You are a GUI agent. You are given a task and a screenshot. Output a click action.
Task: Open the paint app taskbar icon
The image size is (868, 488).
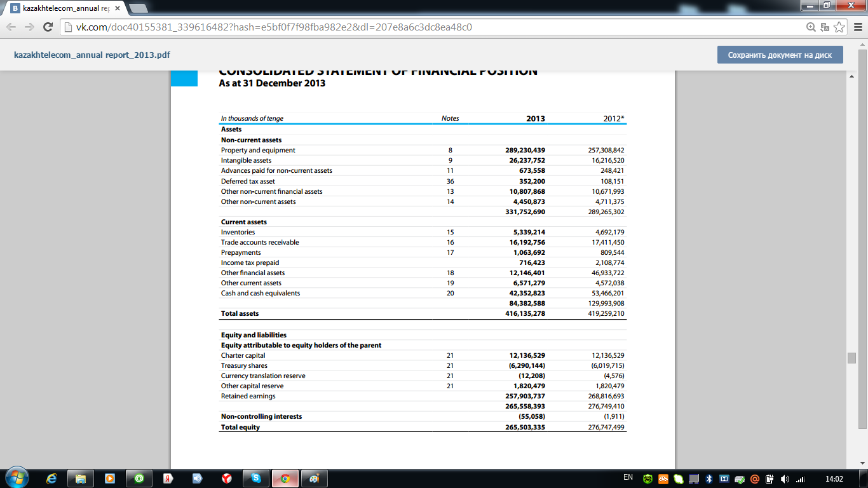tap(315, 478)
